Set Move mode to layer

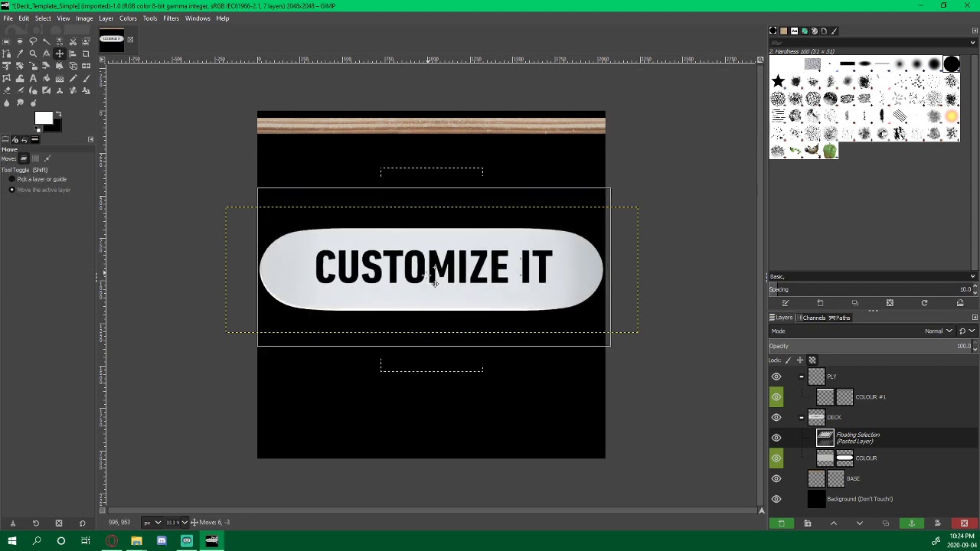24,158
